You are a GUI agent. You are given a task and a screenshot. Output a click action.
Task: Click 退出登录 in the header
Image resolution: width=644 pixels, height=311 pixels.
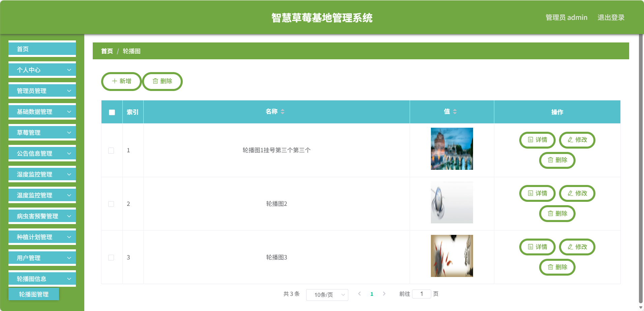[x=611, y=18]
